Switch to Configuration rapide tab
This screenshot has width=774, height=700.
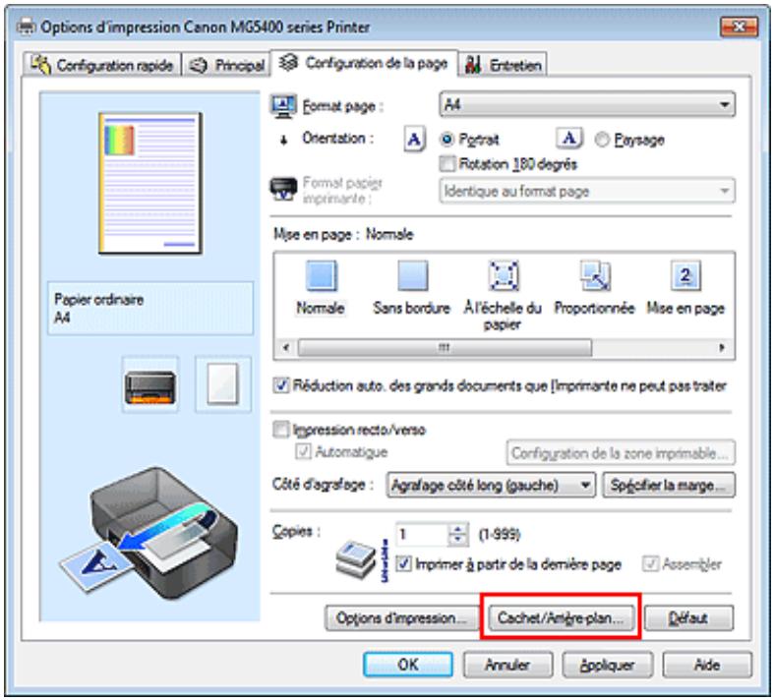point(102,65)
